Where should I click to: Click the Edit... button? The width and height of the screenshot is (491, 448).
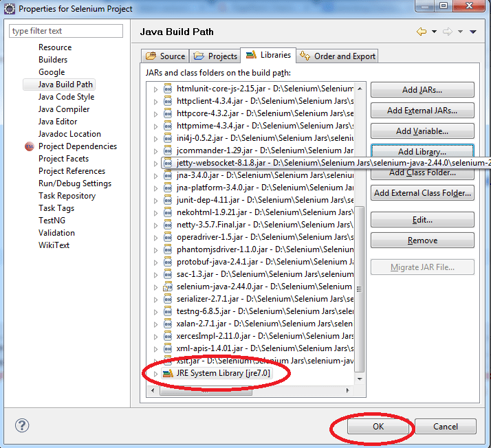[x=422, y=220]
